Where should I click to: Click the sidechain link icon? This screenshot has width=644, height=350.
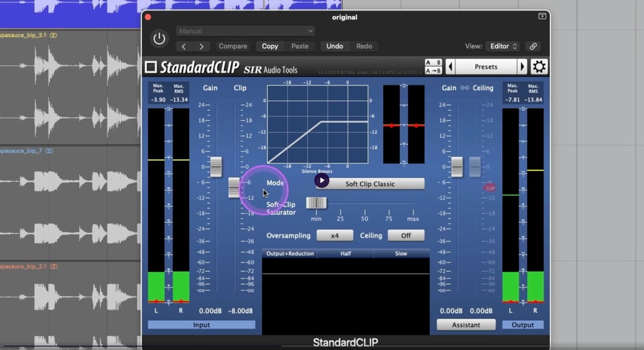(533, 46)
